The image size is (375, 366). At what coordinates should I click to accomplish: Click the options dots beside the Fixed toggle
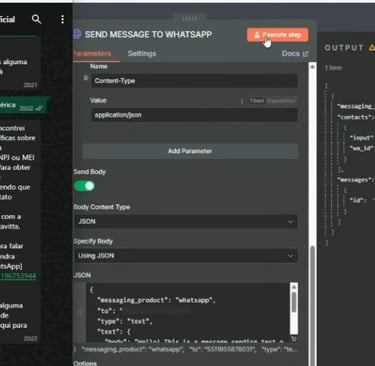[x=242, y=101]
